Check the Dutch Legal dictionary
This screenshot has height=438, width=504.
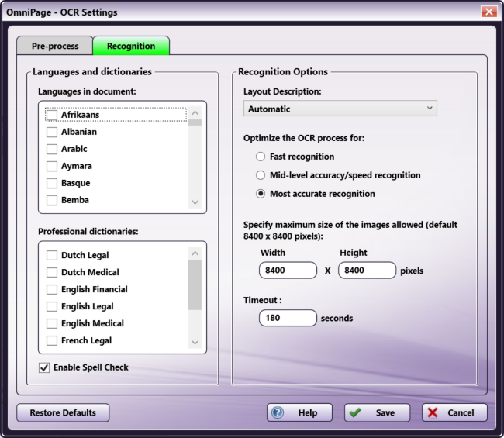[52, 255]
